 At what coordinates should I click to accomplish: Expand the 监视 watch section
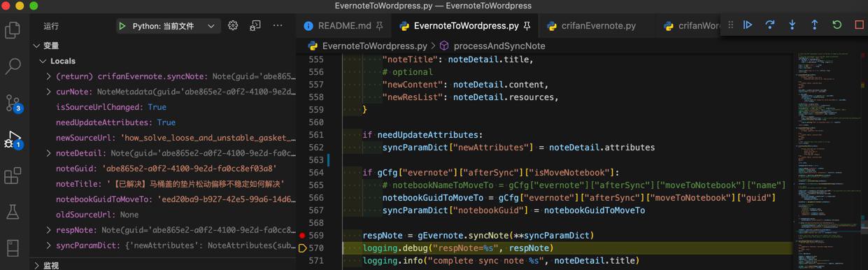coord(37,266)
